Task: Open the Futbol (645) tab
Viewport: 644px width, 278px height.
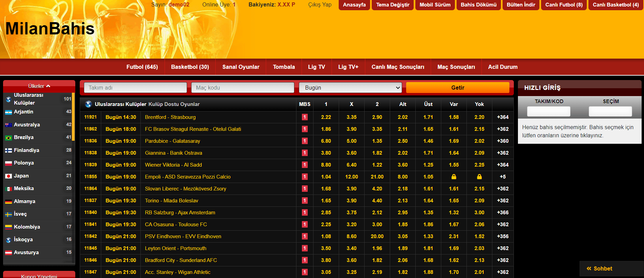Action: pyautogui.click(x=142, y=67)
